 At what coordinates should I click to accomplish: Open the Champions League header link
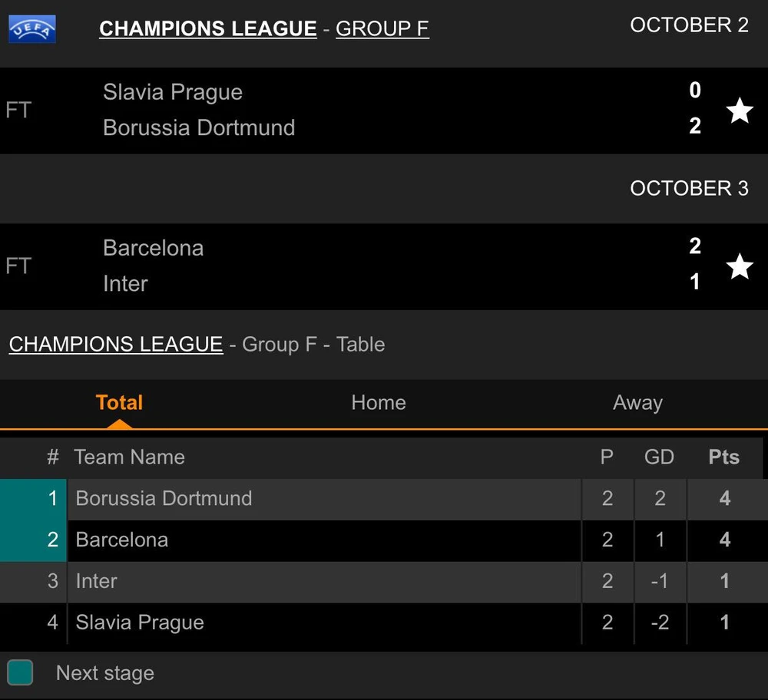pyautogui.click(x=207, y=29)
